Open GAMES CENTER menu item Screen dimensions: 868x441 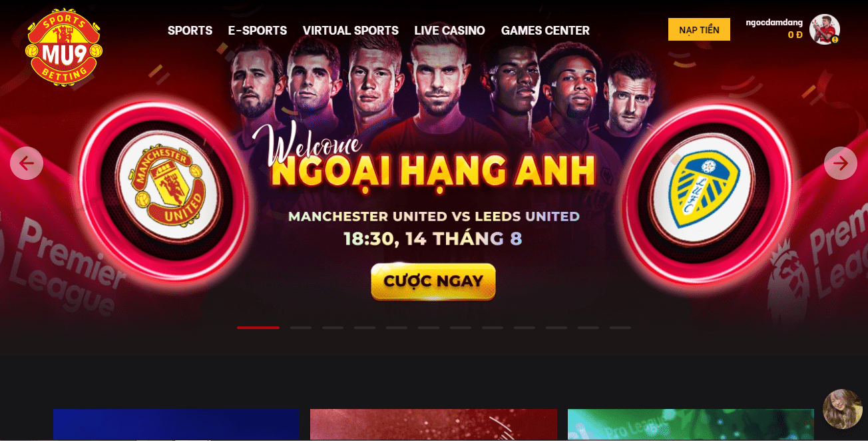click(545, 31)
